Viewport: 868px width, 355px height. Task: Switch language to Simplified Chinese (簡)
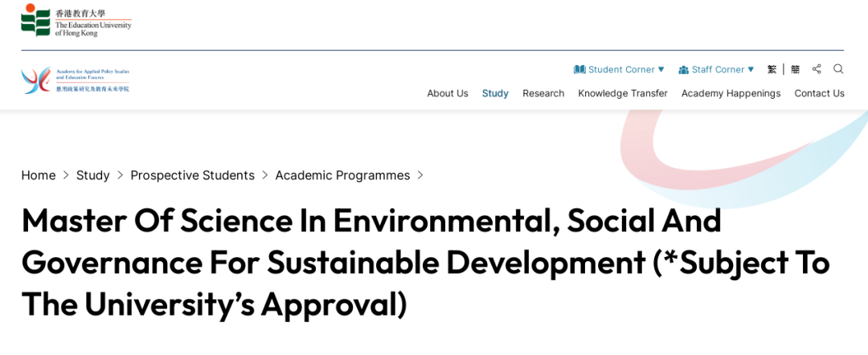tap(795, 69)
